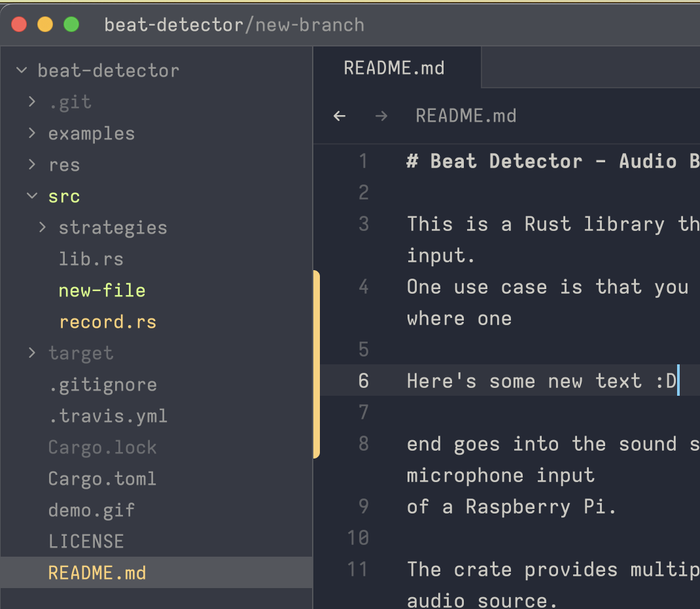Open the modified record.rs file
Screen dimensions: 700x609
[107, 322]
